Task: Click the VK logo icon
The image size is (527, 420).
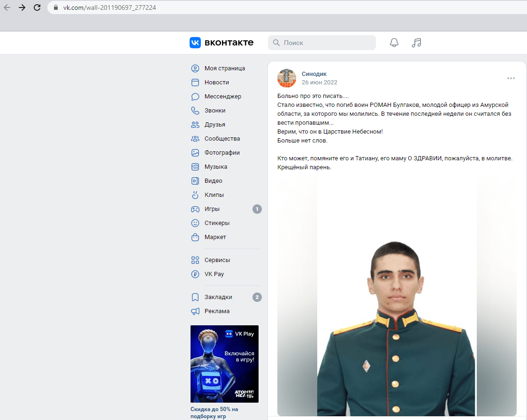Action: pyautogui.click(x=195, y=43)
